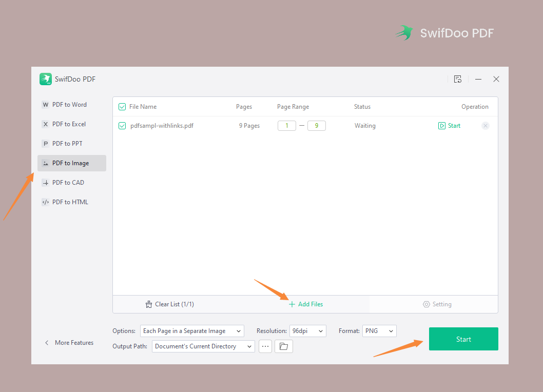This screenshot has height=392, width=543.
Task: Open the Output Path dropdown
Action: pos(203,346)
